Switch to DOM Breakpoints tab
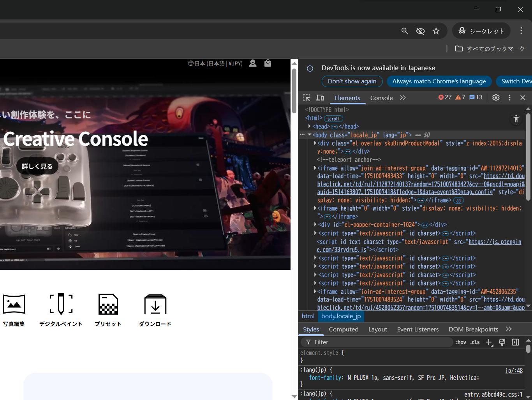 [474, 329]
